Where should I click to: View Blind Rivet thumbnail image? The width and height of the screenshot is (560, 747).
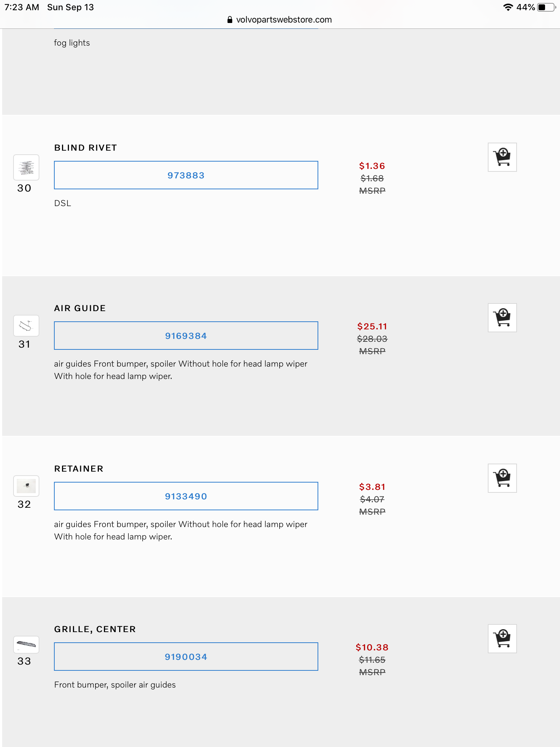tap(26, 168)
